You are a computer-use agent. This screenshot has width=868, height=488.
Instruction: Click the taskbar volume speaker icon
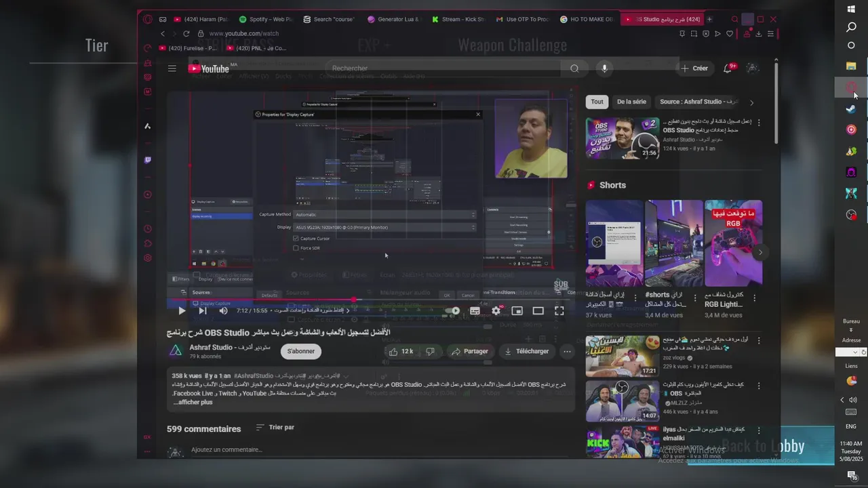853,400
